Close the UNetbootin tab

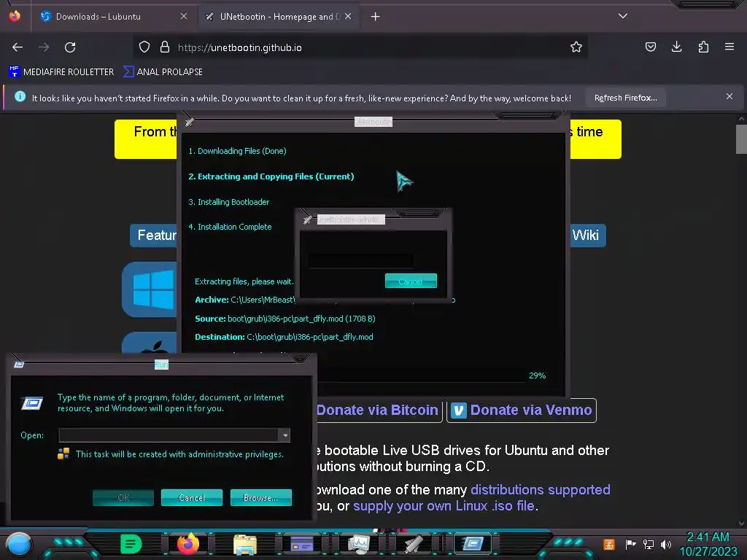tap(348, 16)
